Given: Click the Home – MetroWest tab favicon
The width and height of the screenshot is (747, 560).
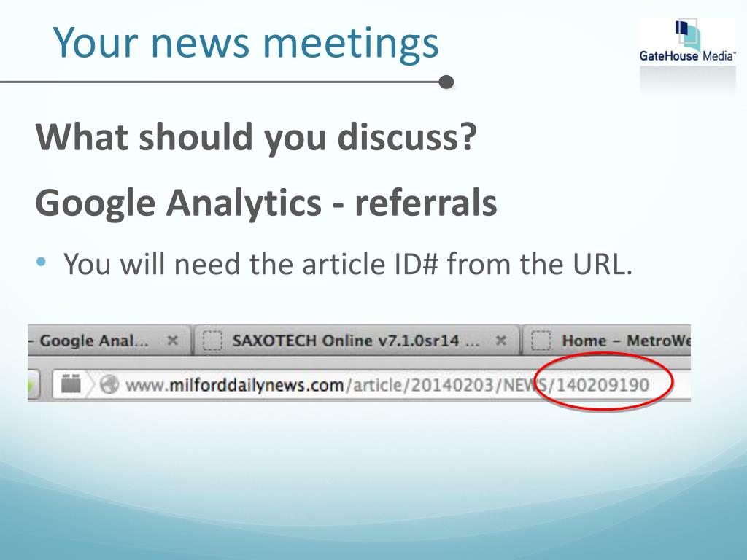Looking at the screenshot, I should (x=541, y=341).
